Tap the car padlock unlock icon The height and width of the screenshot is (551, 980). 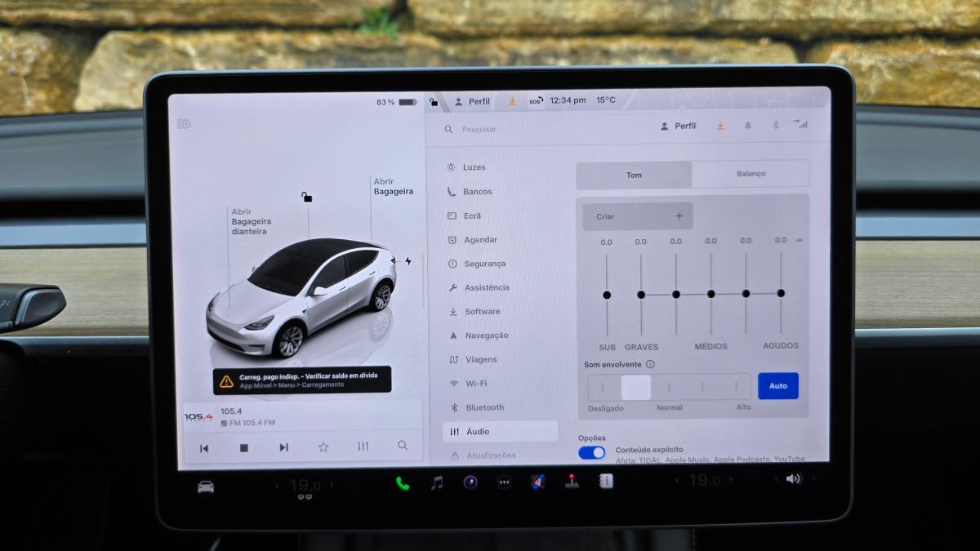tap(306, 197)
